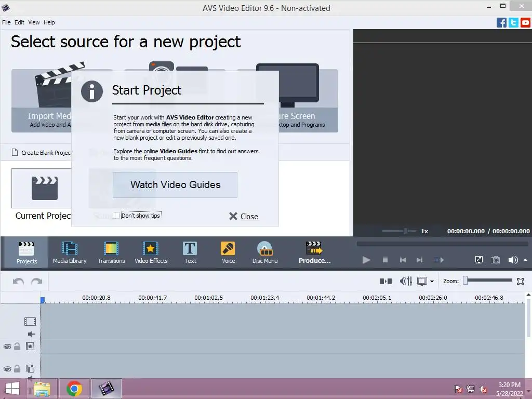This screenshot has width=532, height=399.
Task: Click the Produce button
Action: (314, 253)
